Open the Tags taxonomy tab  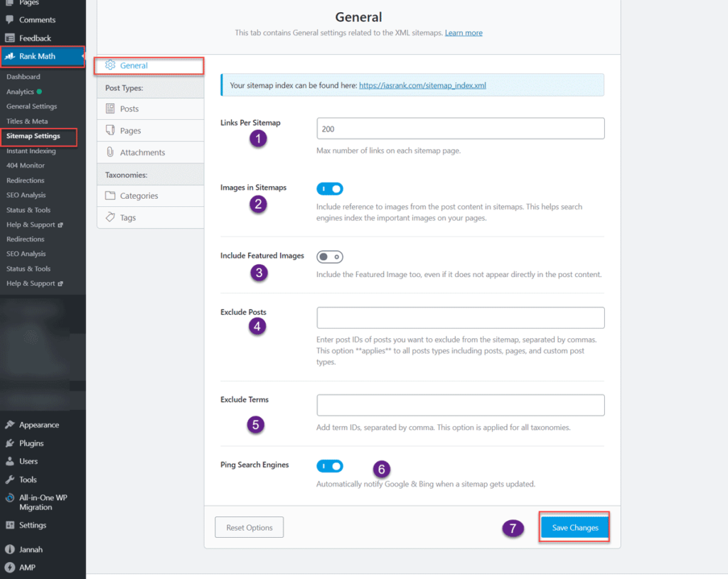151,217
